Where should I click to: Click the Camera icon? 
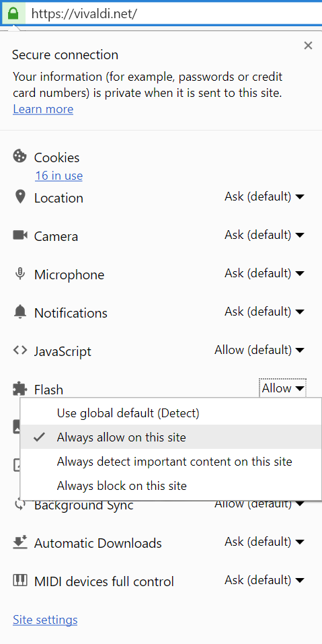[20, 236]
